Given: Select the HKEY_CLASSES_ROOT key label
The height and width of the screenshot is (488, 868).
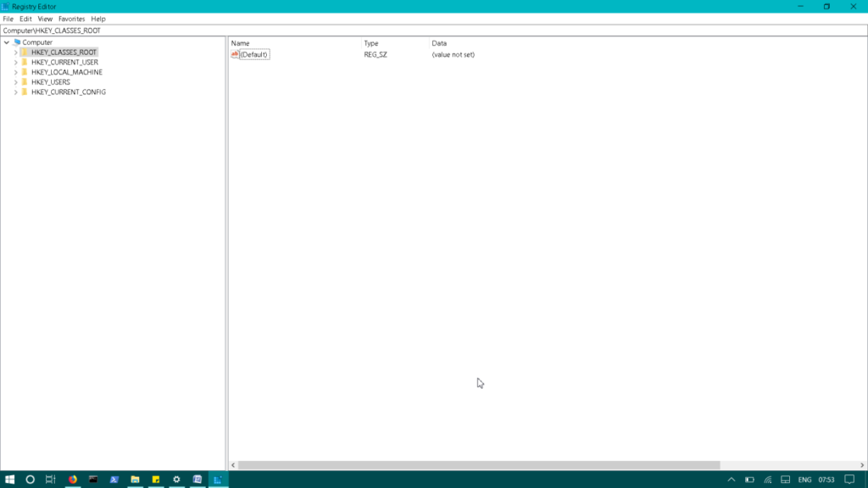Looking at the screenshot, I should (64, 53).
